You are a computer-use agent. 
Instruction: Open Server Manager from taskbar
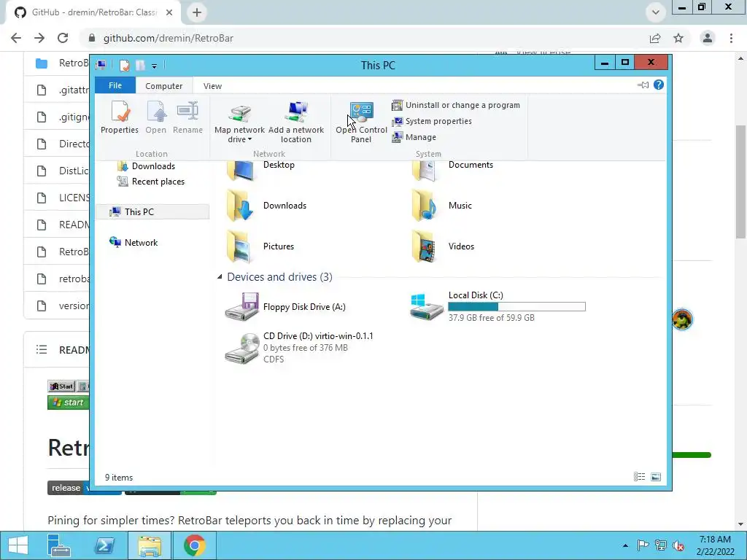click(x=58, y=545)
